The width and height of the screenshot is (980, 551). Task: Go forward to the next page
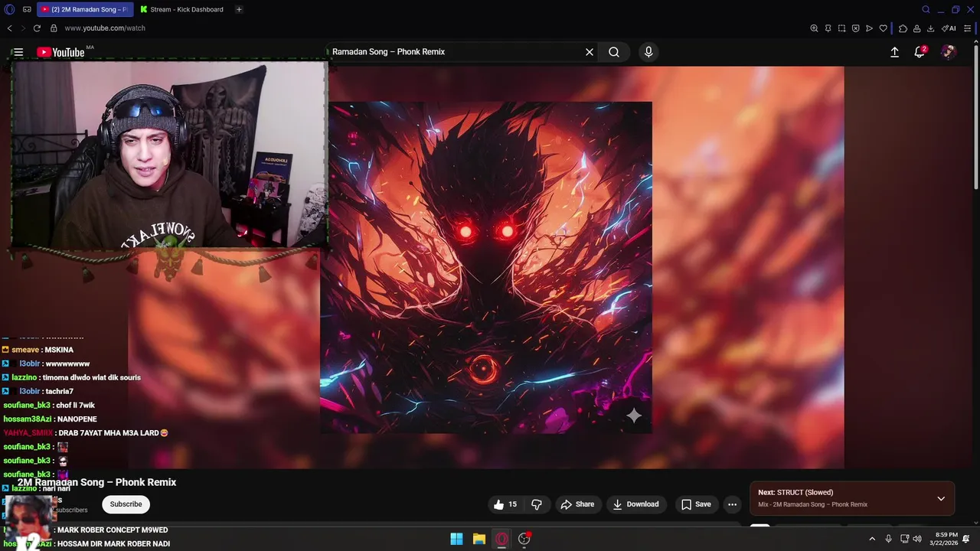[x=23, y=28]
